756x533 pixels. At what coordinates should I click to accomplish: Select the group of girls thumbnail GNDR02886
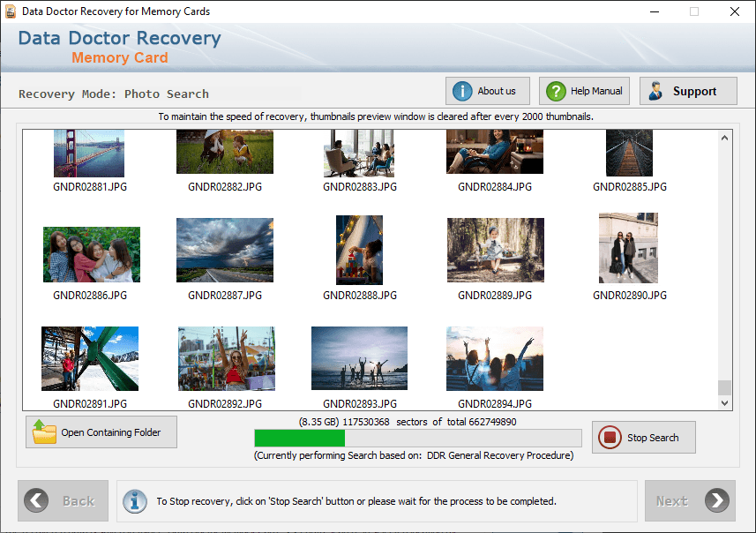click(92, 254)
